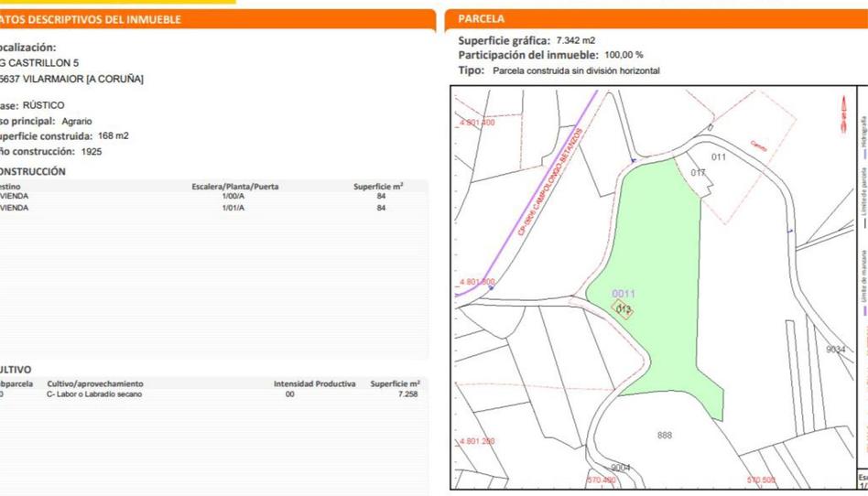Image resolution: width=868 pixels, height=496 pixels.
Task: Click the Intensidad Productiva column header
Action: [x=314, y=383]
